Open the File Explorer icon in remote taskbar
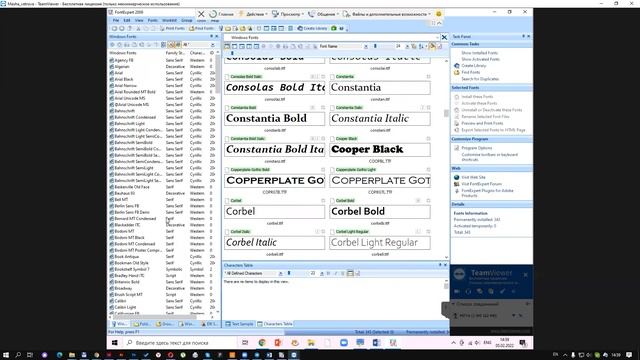The width and height of the screenshot is (640, 360). click(311, 343)
